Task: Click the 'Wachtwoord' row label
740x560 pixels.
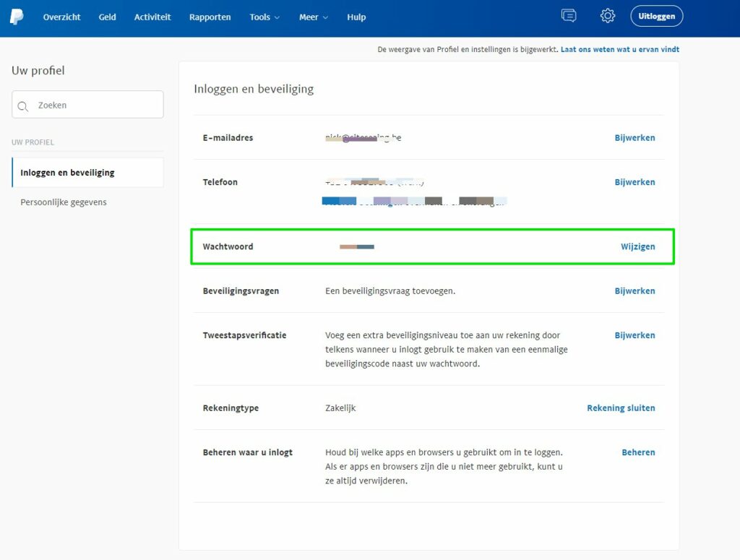Action: point(228,246)
